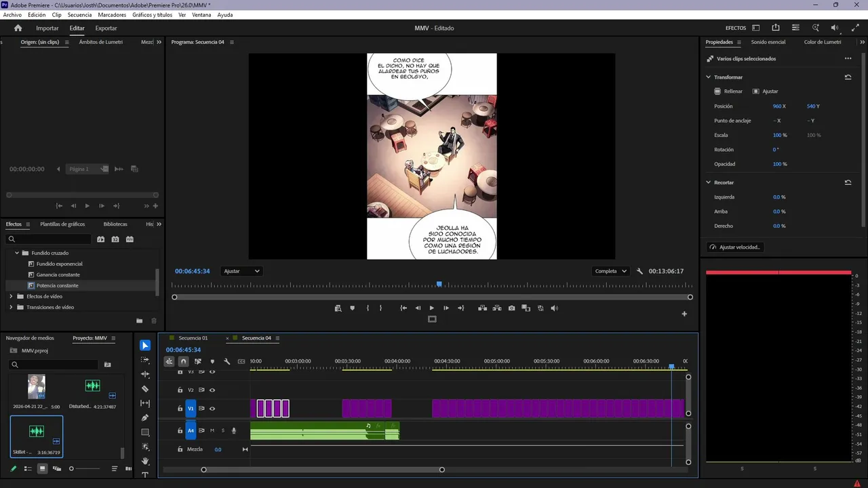
Task: Toggle Snap in timeline
Action: click(x=183, y=361)
